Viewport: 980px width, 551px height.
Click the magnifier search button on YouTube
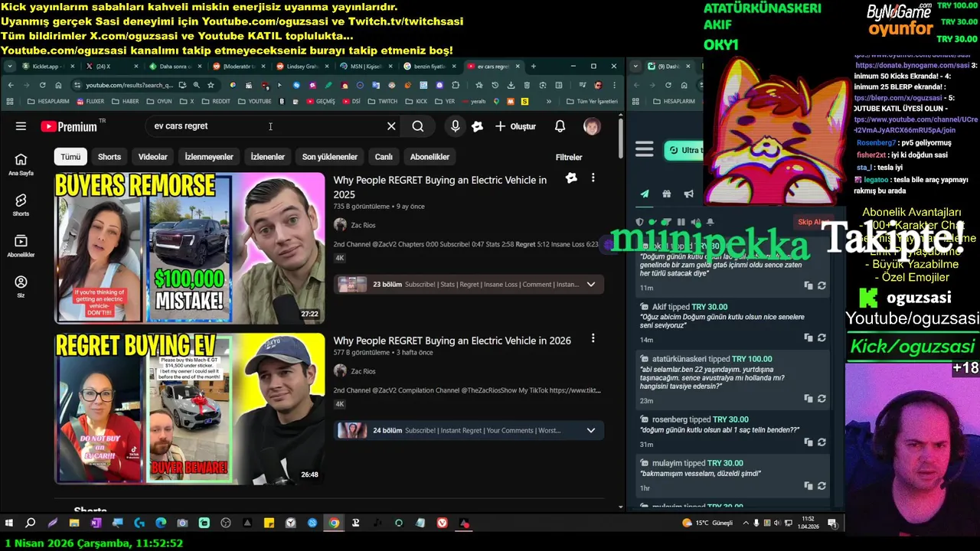[418, 126]
